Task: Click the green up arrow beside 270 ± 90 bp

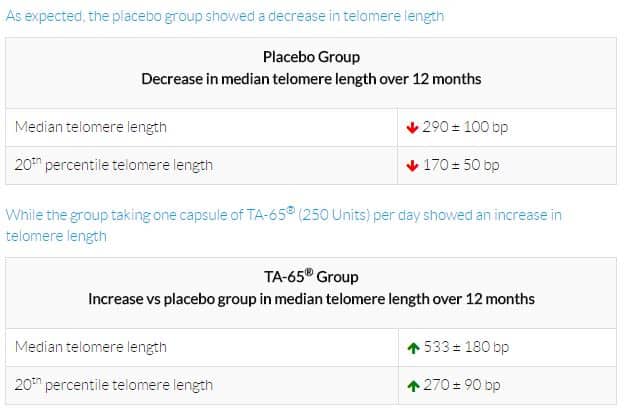Action: [411, 385]
